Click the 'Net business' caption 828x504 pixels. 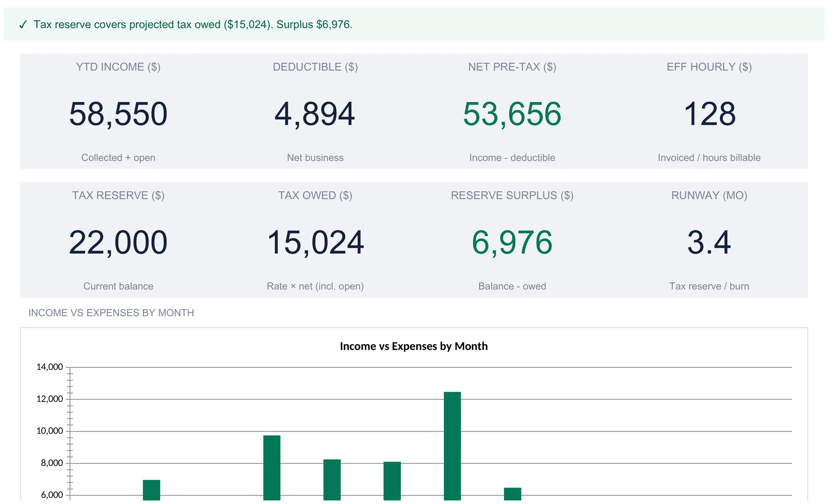pyautogui.click(x=315, y=158)
